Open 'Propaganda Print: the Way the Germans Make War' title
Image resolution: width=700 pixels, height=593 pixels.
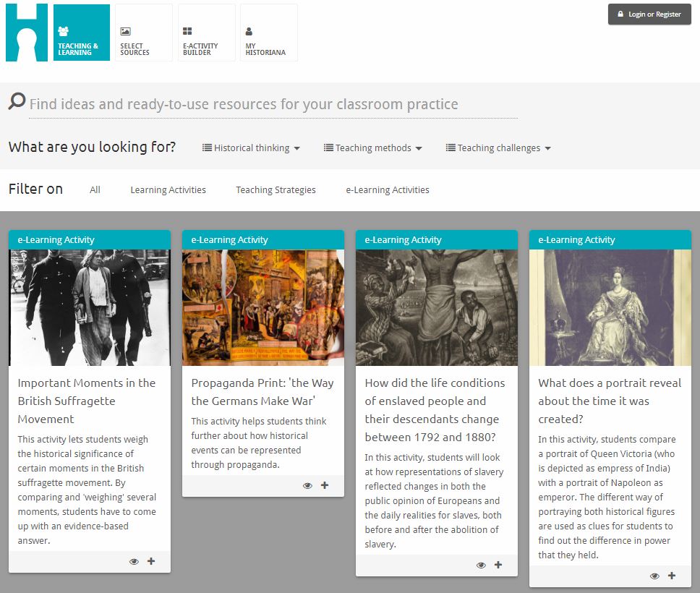point(262,392)
